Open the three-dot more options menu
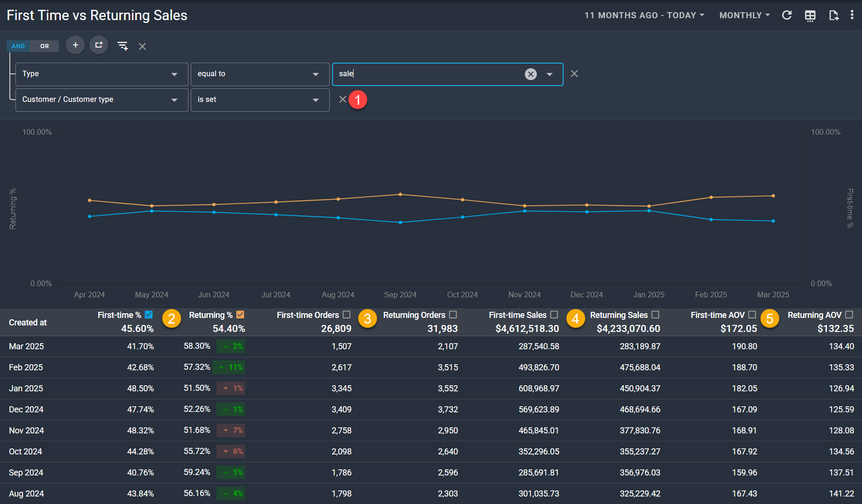The height and width of the screenshot is (504, 862). tap(852, 15)
